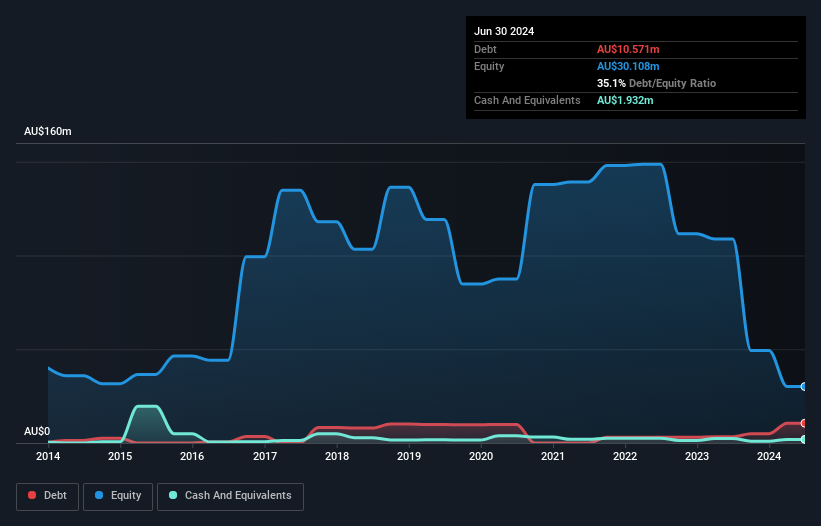Screen dimensions: 821x526
Task: Click the AU$30.108m equity value
Action: pos(628,66)
